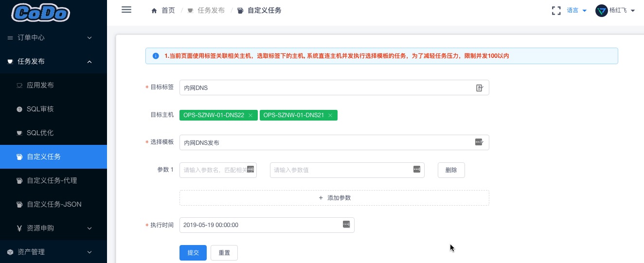
Task: Select the active 自定义任务 menu item
Action: coord(54,157)
